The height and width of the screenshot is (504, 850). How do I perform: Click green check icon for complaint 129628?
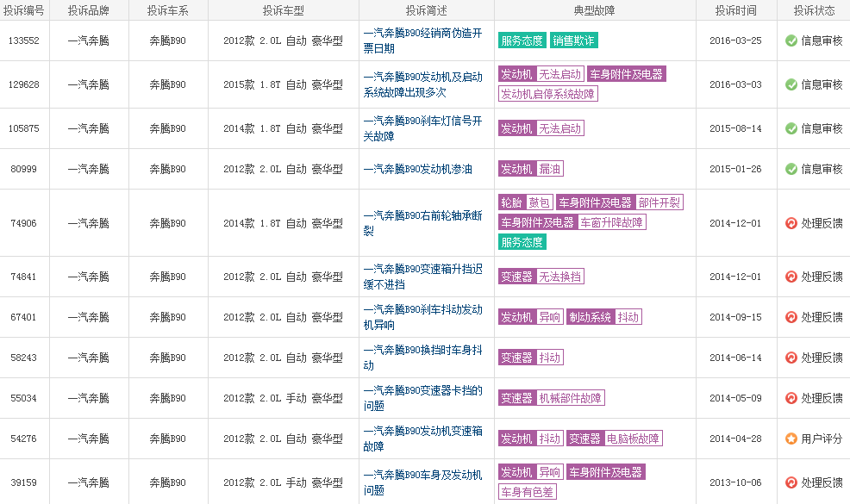[791, 84]
